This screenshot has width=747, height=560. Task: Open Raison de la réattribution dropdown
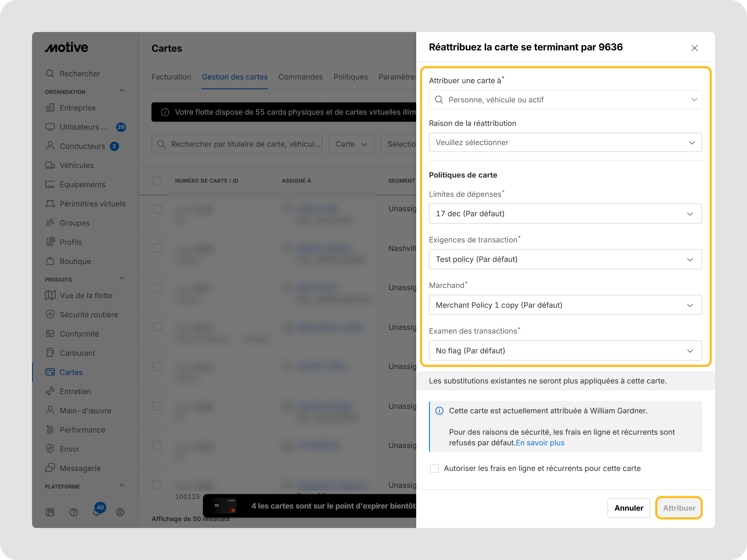[565, 142]
